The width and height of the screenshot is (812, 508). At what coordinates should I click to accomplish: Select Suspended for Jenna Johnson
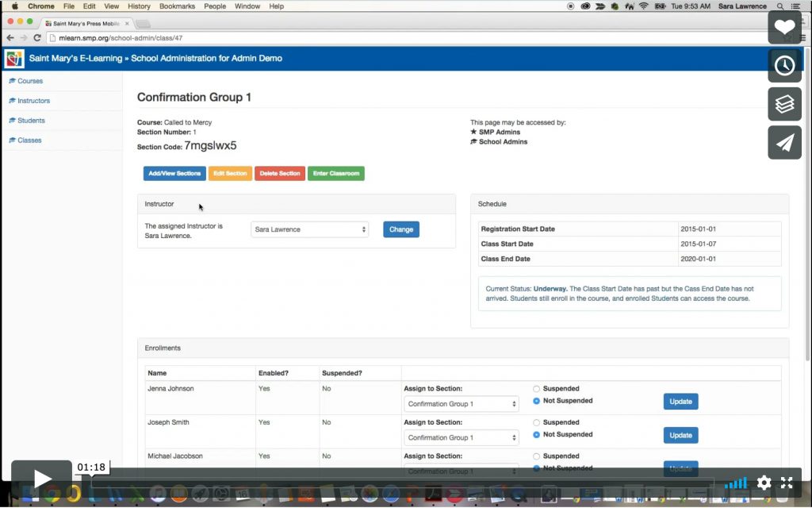coord(537,389)
